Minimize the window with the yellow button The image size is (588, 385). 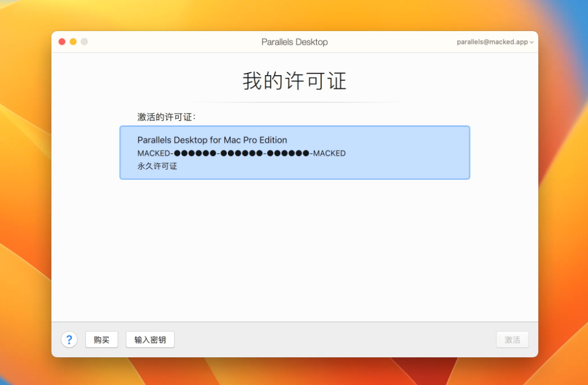click(x=73, y=42)
